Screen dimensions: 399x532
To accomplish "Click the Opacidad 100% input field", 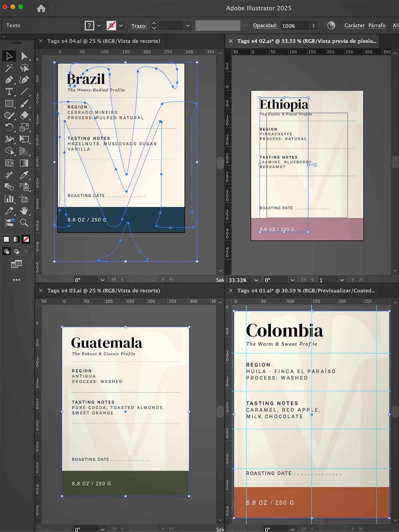I will coord(295,26).
